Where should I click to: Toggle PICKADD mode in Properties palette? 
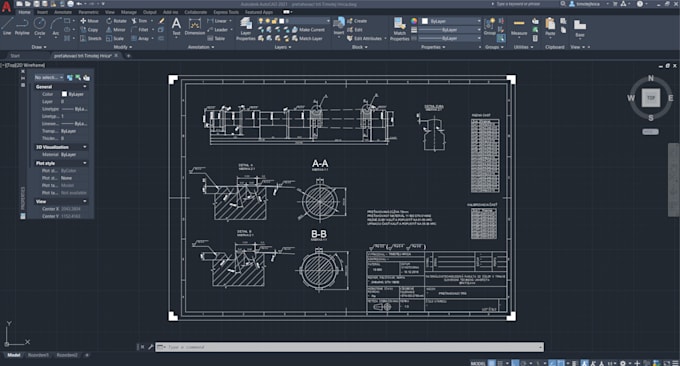tap(70, 78)
